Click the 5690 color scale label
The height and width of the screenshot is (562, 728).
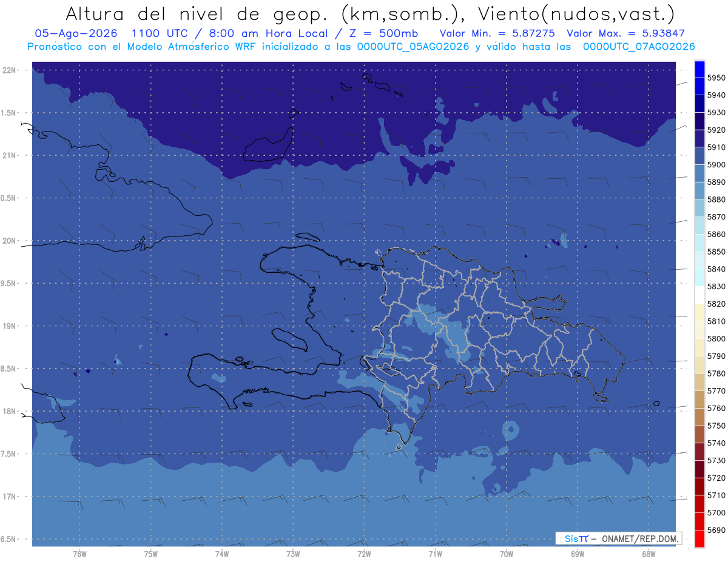click(x=716, y=529)
